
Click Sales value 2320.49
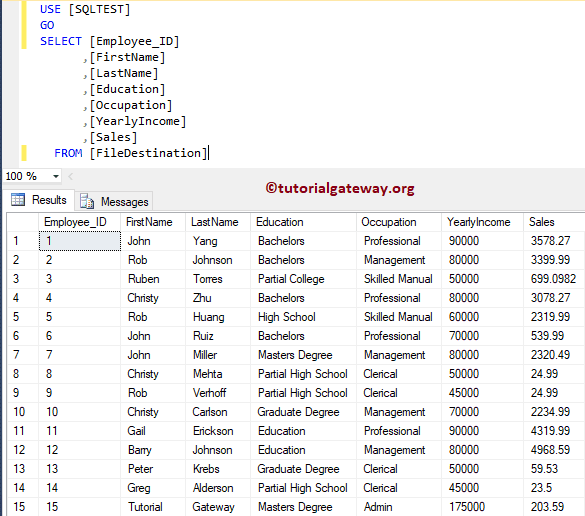[x=554, y=355]
